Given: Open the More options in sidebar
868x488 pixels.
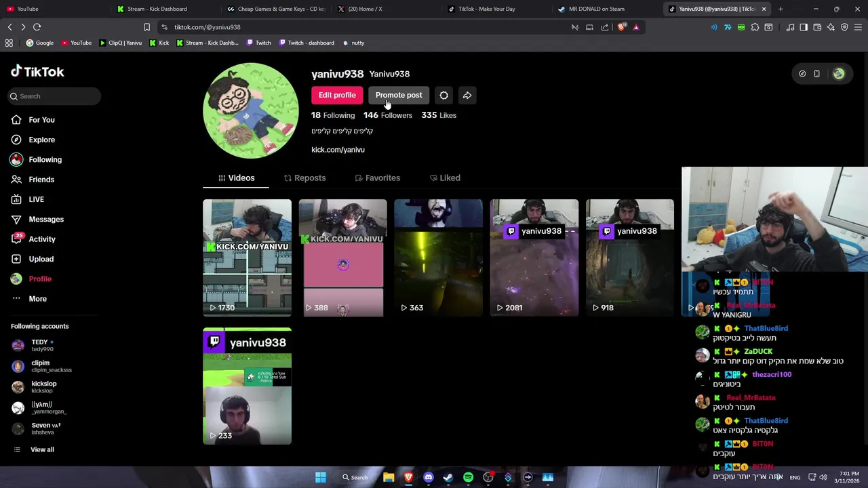Looking at the screenshot, I should (28, 299).
